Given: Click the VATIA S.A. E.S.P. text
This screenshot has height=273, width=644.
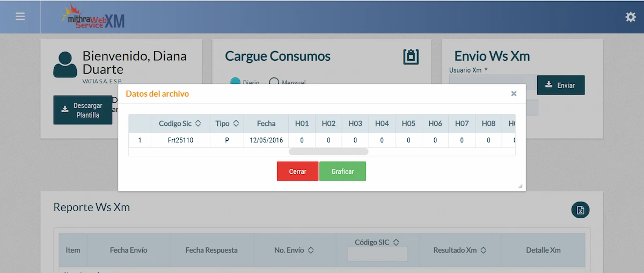Looking at the screenshot, I should [x=102, y=81].
